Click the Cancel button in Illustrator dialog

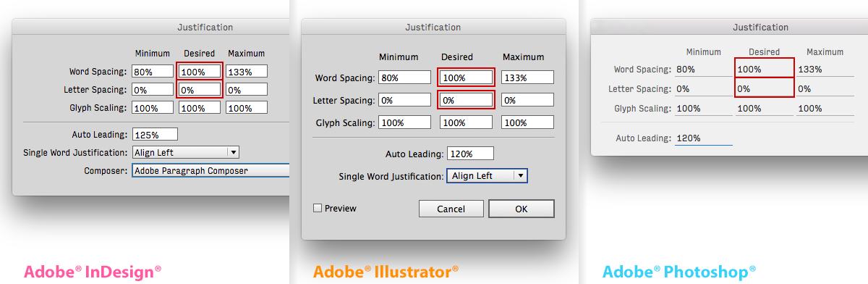[451, 209]
